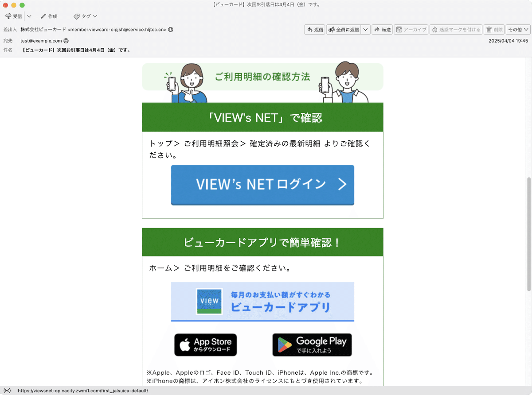Open the タグ (Tag) dropdown
Viewport: 532px width, 395px height.
point(86,16)
